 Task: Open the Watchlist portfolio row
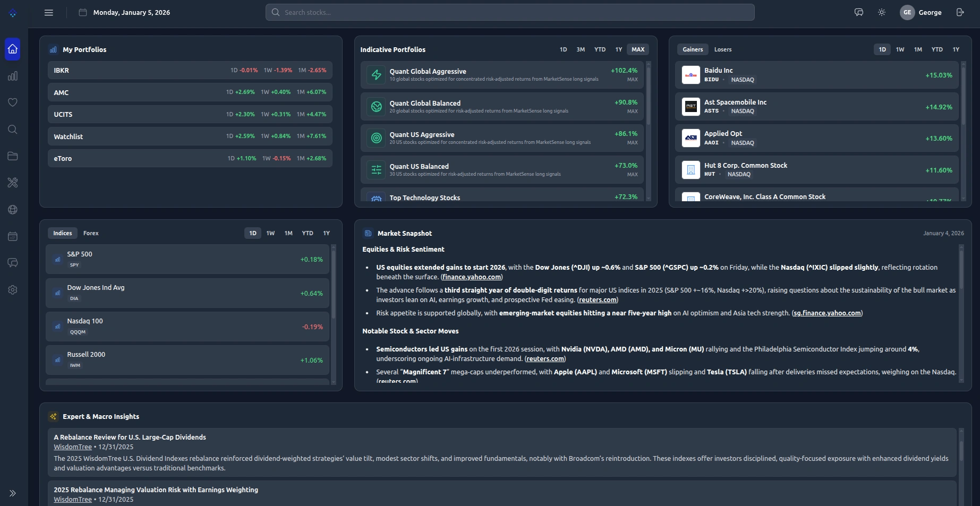(190, 136)
